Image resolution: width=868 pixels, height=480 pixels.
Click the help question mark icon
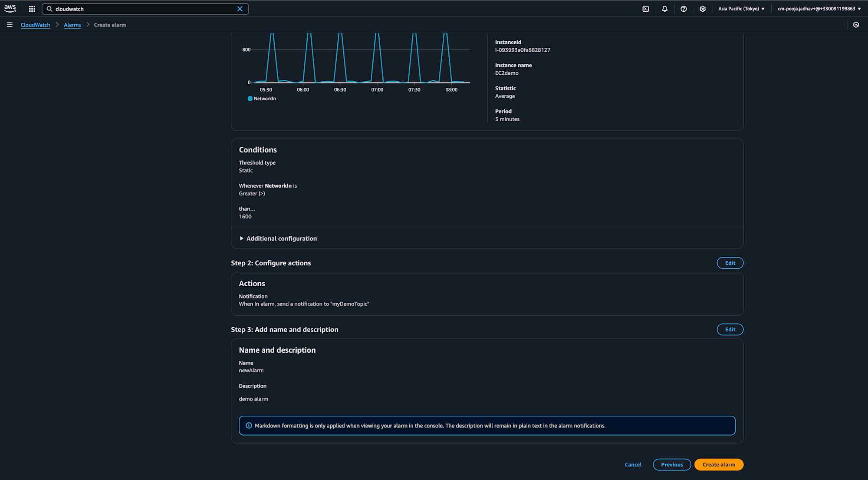[684, 8]
